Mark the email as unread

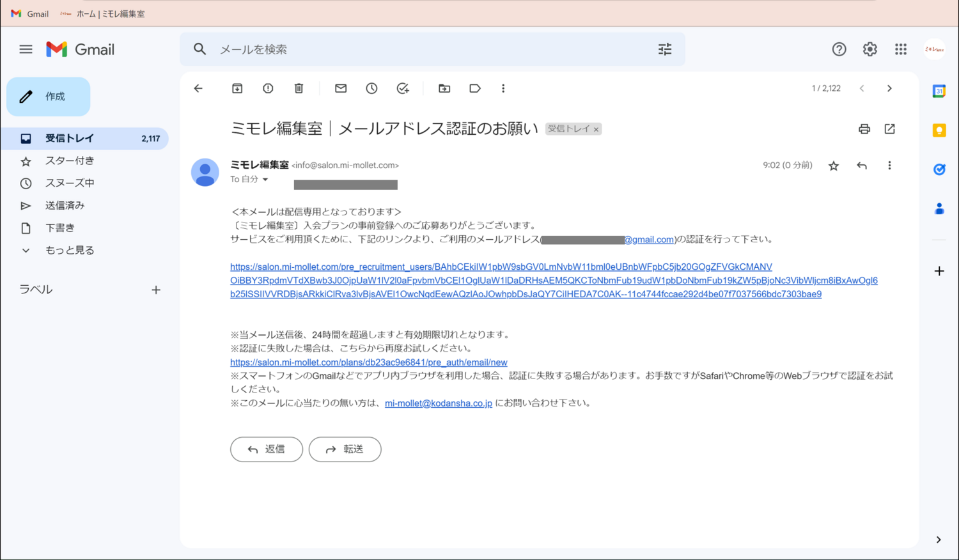(341, 88)
